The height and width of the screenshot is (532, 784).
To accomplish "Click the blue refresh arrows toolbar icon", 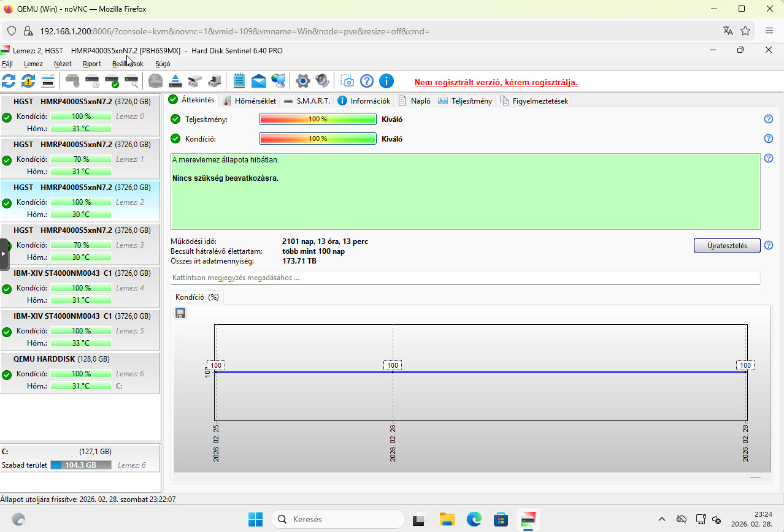I will 9,81.
